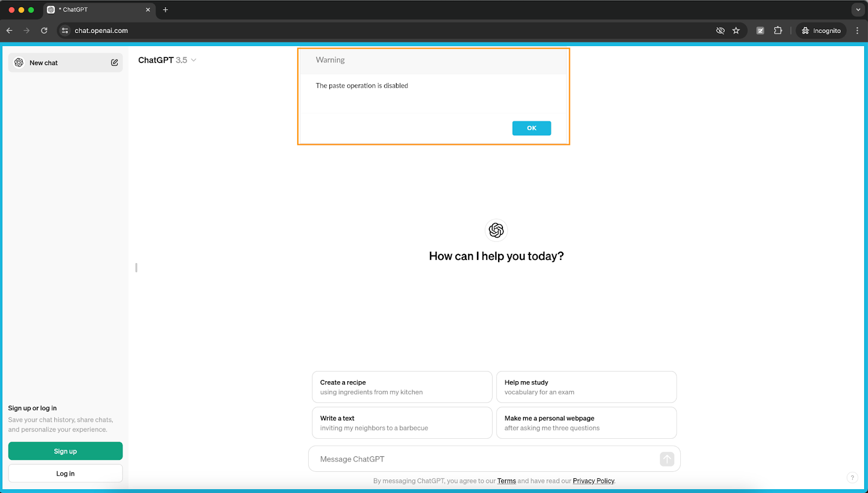Collapse the sidebar using the handle

coord(136,267)
